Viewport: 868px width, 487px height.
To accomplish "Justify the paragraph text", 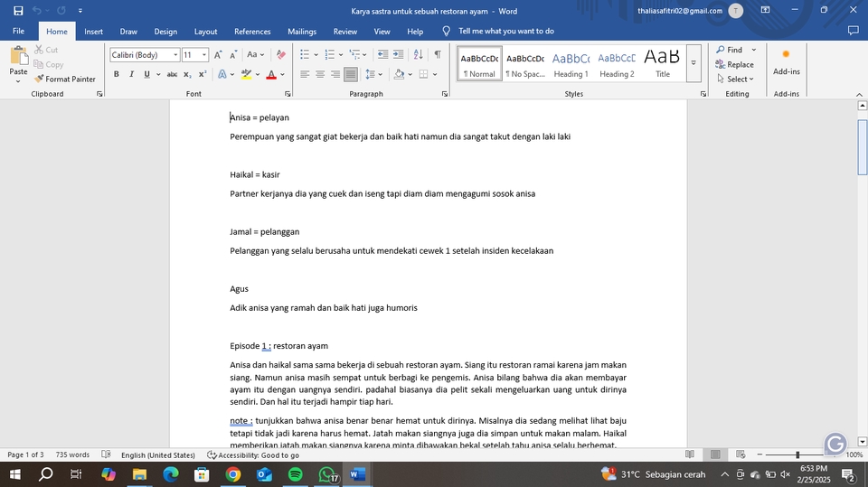I will 351,74.
